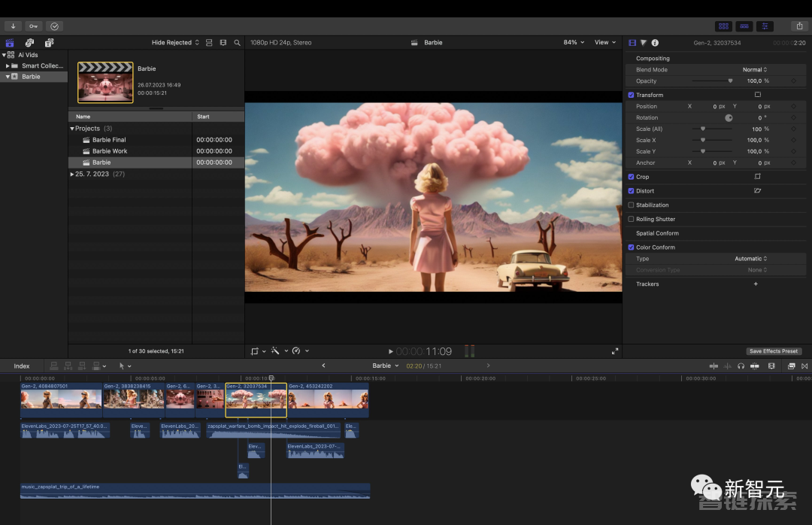Activate Transform onscreen controls icon
812x525 pixels.
[x=758, y=95]
